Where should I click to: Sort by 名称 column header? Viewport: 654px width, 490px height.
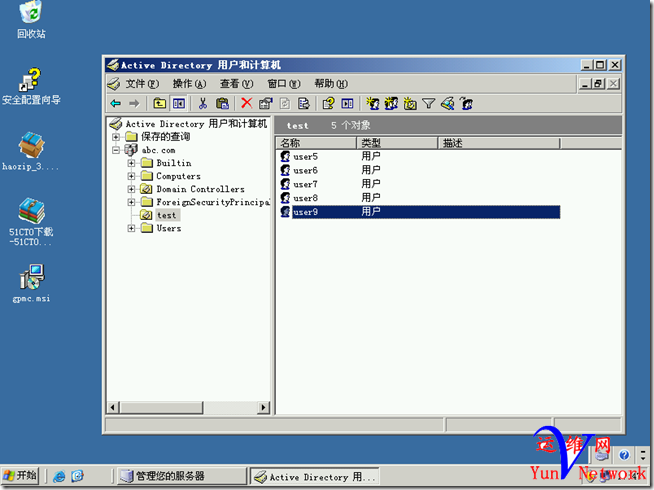click(316, 143)
